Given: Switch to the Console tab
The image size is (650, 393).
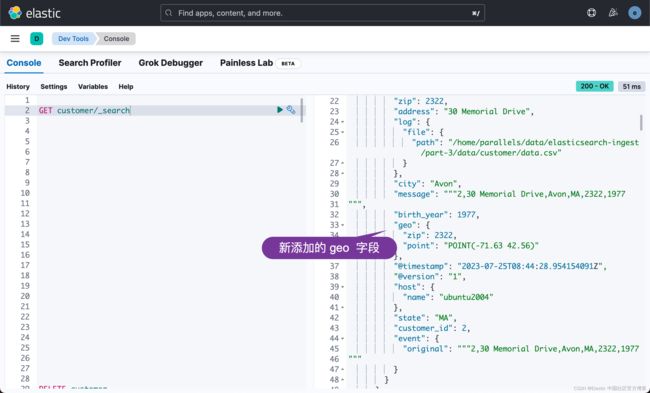Looking at the screenshot, I should (24, 63).
